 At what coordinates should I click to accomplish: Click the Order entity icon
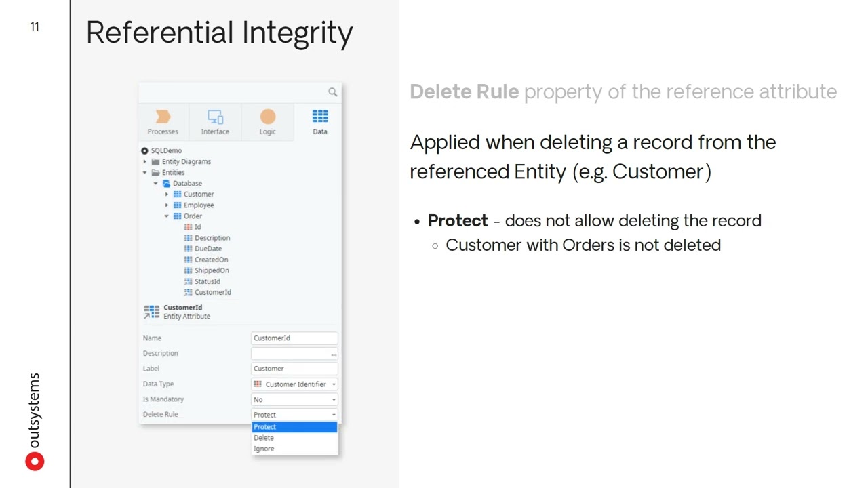coord(177,216)
